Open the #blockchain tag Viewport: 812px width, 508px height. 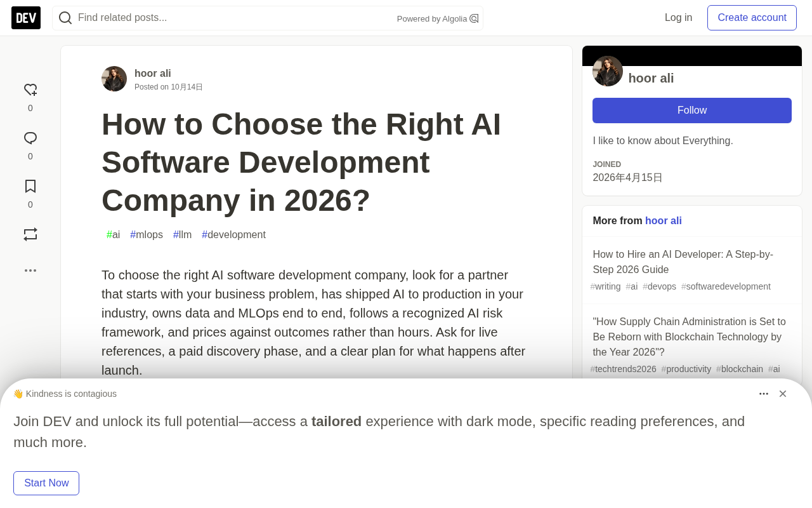pyautogui.click(x=740, y=369)
